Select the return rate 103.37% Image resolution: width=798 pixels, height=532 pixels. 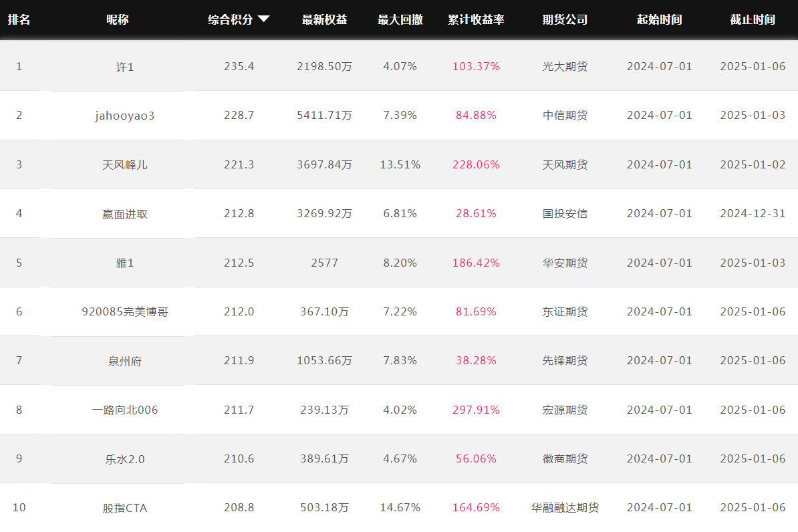(x=476, y=66)
